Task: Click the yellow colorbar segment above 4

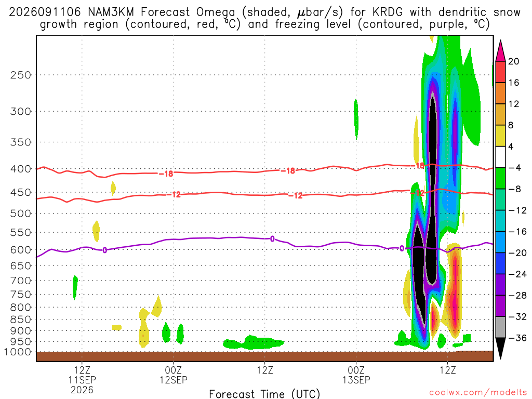Action: (x=500, y=136)
